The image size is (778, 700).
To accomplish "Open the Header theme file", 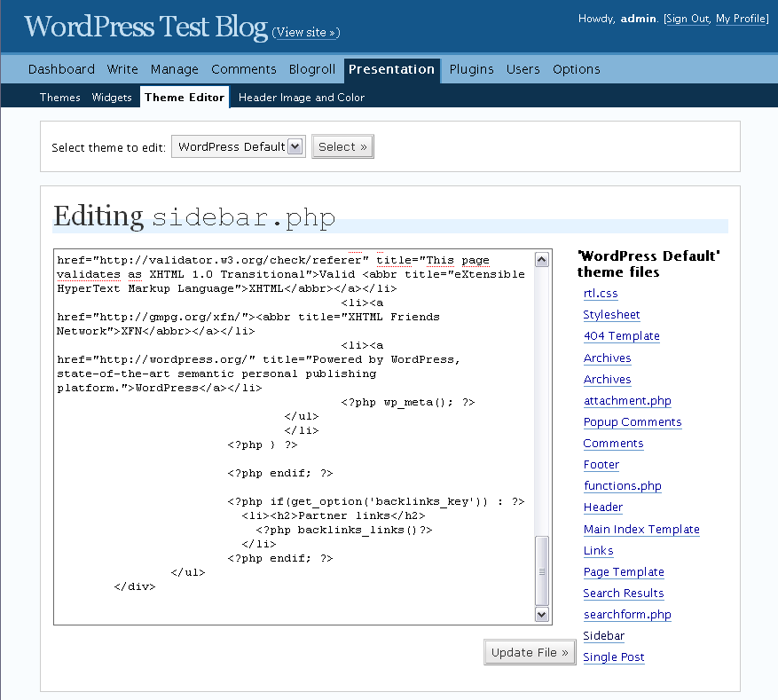I will (x=603, y=507).
